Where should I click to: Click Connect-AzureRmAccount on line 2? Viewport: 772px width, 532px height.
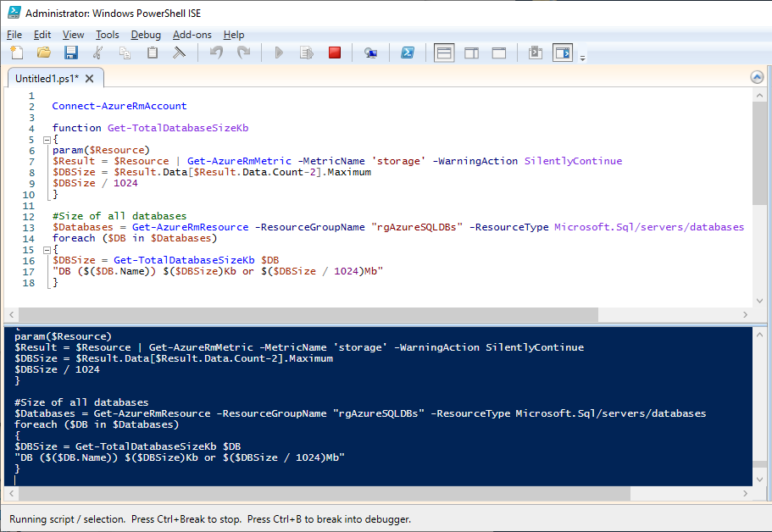pyautogui.click(x=119, y=106)
